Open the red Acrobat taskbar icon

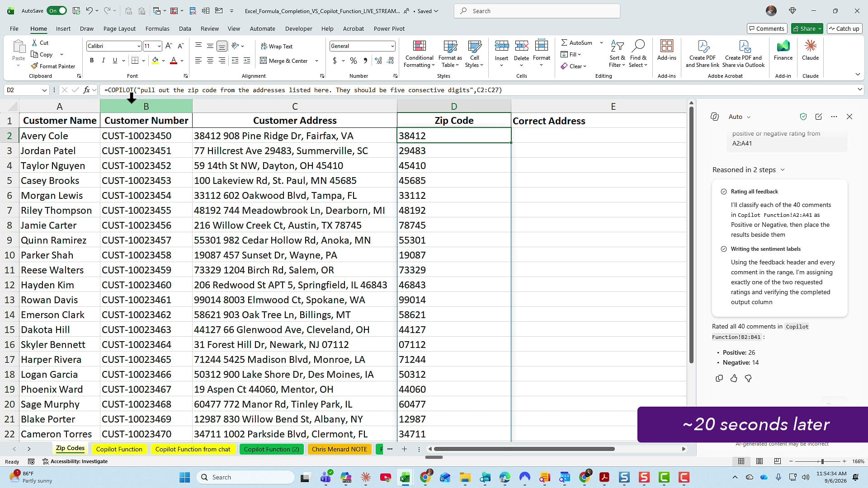[x=604, y=477]
